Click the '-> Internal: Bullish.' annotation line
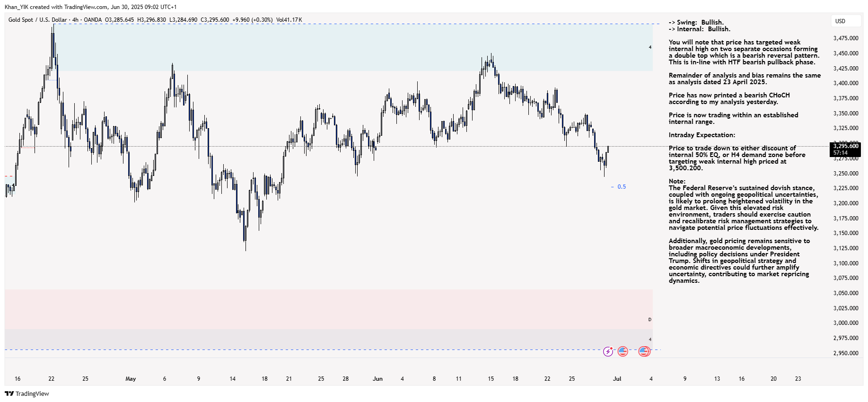 coord(700,29)
